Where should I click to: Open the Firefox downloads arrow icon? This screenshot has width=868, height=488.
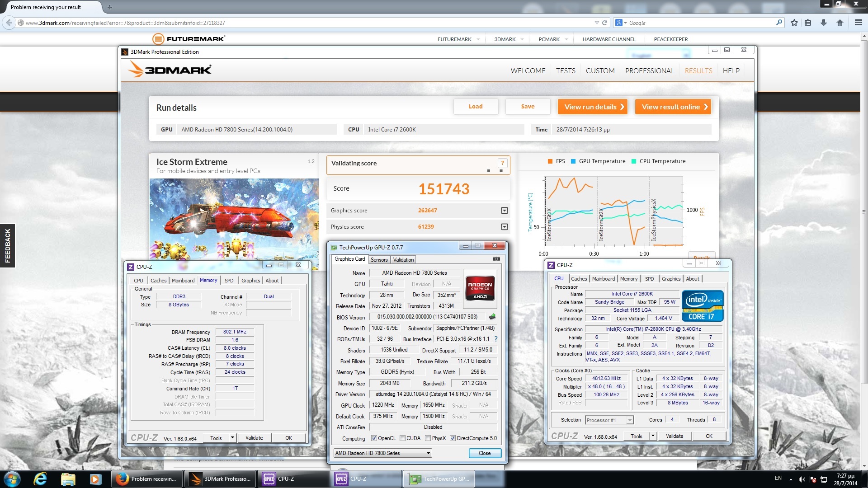824,23
